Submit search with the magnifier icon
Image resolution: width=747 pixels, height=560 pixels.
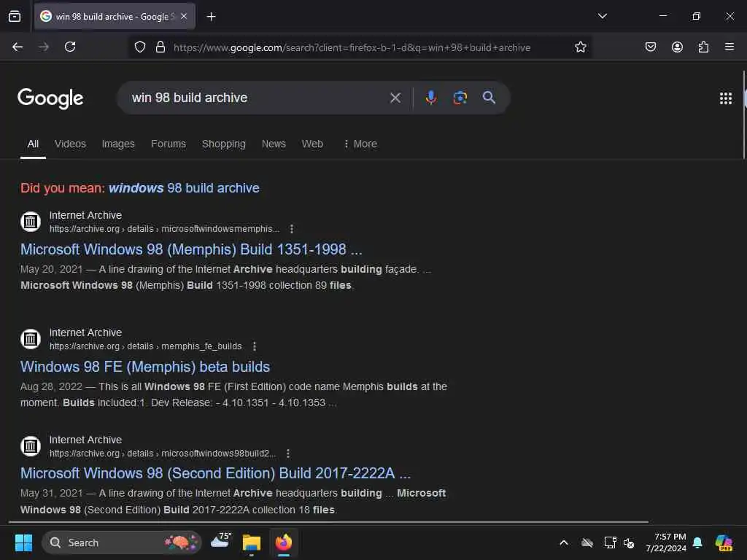point(489,98)
